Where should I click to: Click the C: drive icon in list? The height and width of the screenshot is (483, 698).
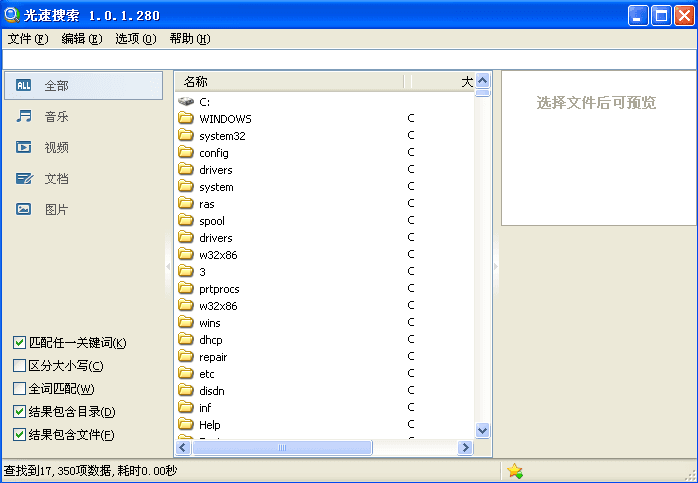(186, 102)
